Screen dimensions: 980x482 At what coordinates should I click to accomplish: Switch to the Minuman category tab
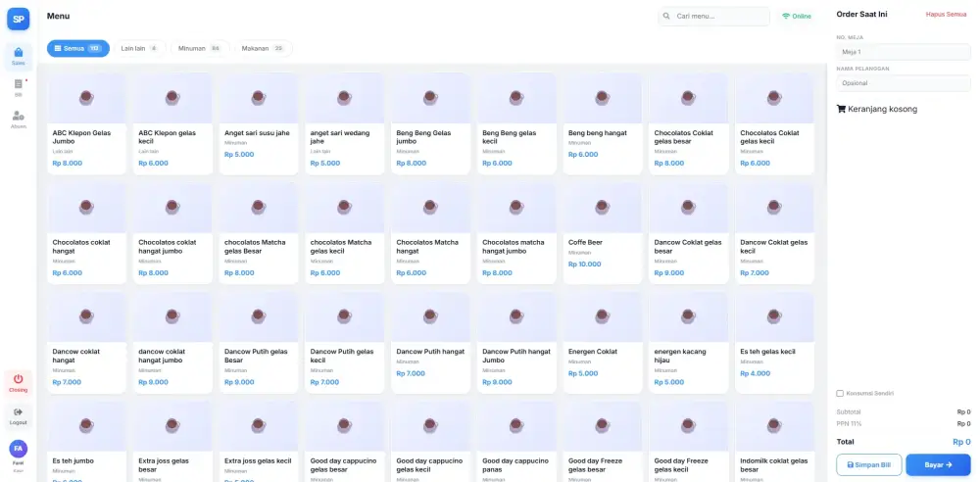pyautogui.click(x=200, y=48)
